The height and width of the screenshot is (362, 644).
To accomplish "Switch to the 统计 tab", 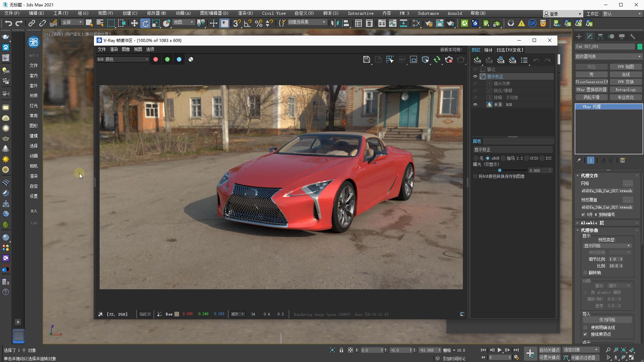I will [488, 50].
